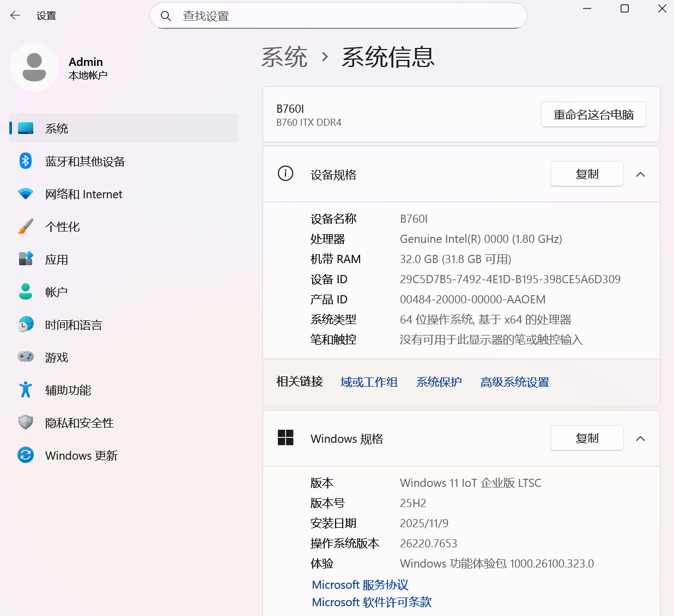Open Microsoft 服务协议 link

(x=360, y=585)
